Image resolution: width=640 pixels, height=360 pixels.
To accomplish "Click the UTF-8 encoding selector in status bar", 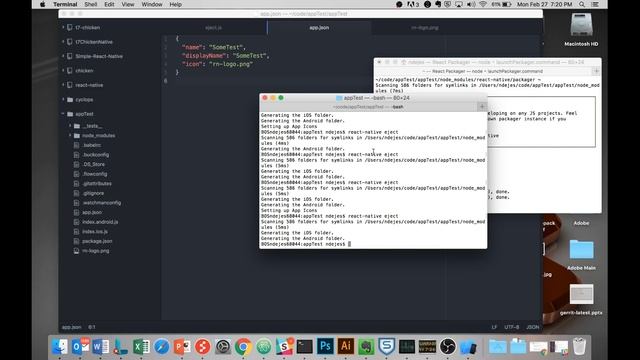I will point(511,327).
